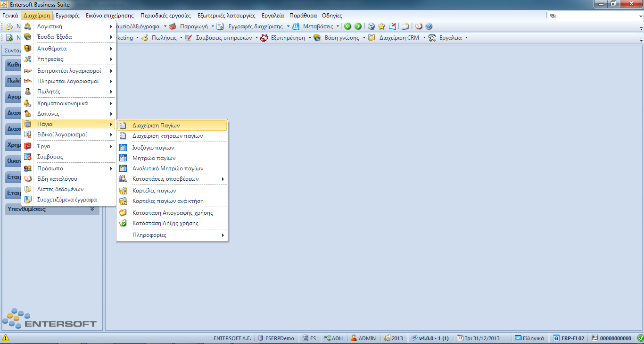Click the Ειδικοί λογαριασμοί icon

pyautogui.click(x=28, y=134)
